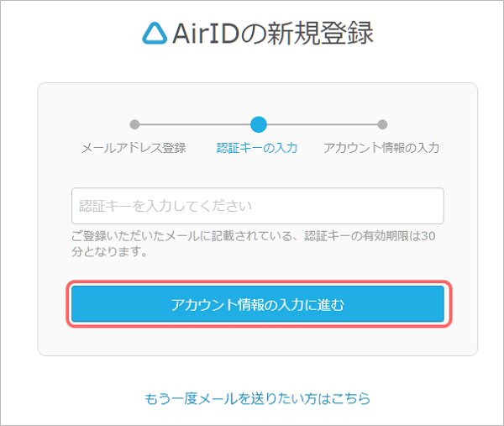
Task: Click the first step dot for email registration
Action: coord(134,124)
